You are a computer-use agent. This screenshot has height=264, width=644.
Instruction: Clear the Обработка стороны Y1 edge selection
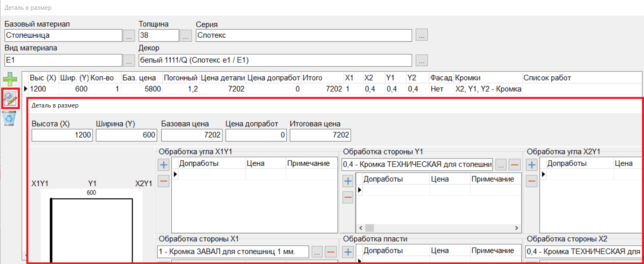[x=515, y=165]
